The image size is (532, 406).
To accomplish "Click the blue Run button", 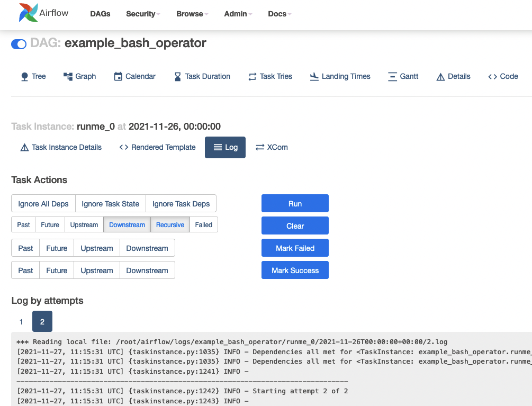I will (x=295, y=203).
